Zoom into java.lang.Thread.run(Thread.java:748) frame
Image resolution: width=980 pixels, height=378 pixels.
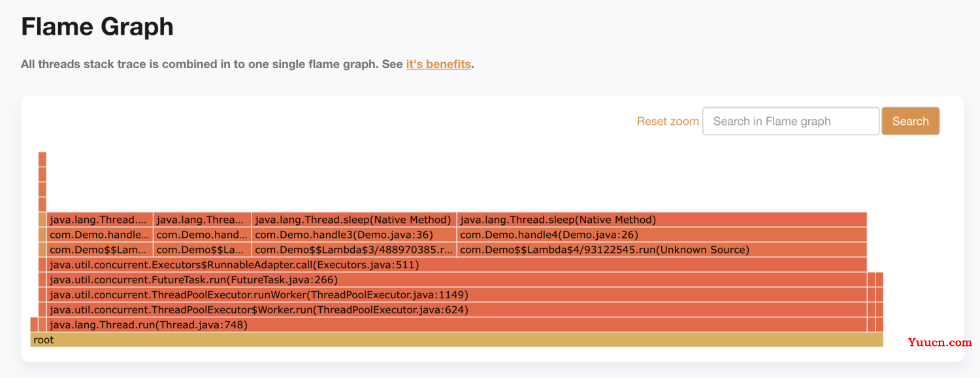457,324
